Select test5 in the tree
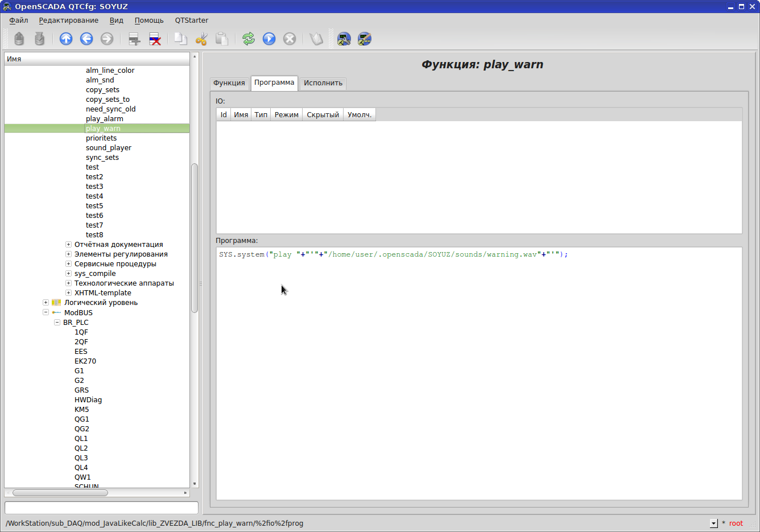Image resolution: width=760 pixels, height=532 pixels. pyautogui.click(x=94, y=206)
